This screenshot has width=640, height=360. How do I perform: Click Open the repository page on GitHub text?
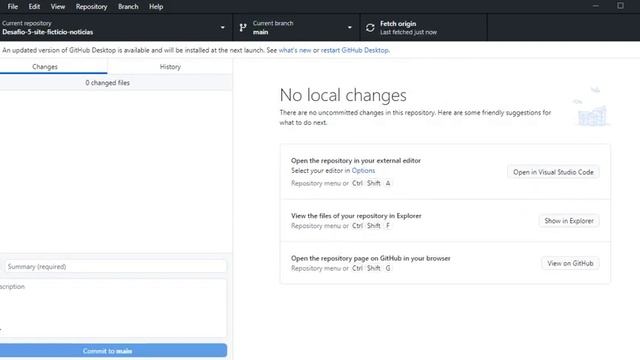371,258
